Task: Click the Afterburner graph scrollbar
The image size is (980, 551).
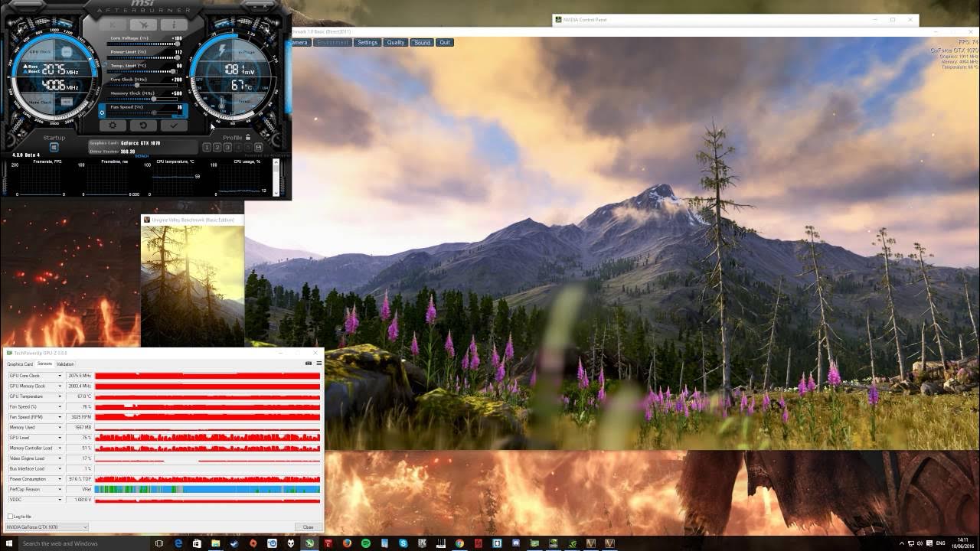Action: point(276,178)
